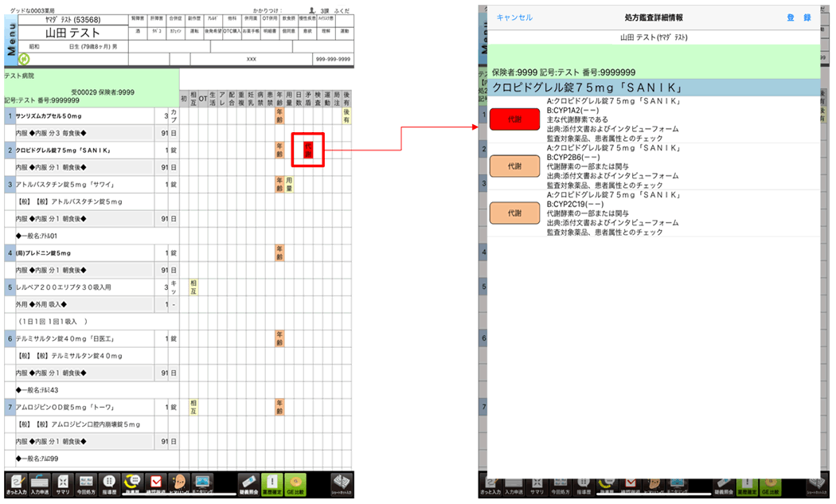Select the アムロジピンOD錠5mg「トーワ」 row
Screen dimensions: 836x504
click(x=92, y=407)
